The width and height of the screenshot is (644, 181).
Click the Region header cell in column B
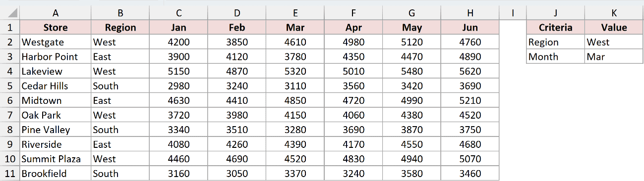pos(120,28)
